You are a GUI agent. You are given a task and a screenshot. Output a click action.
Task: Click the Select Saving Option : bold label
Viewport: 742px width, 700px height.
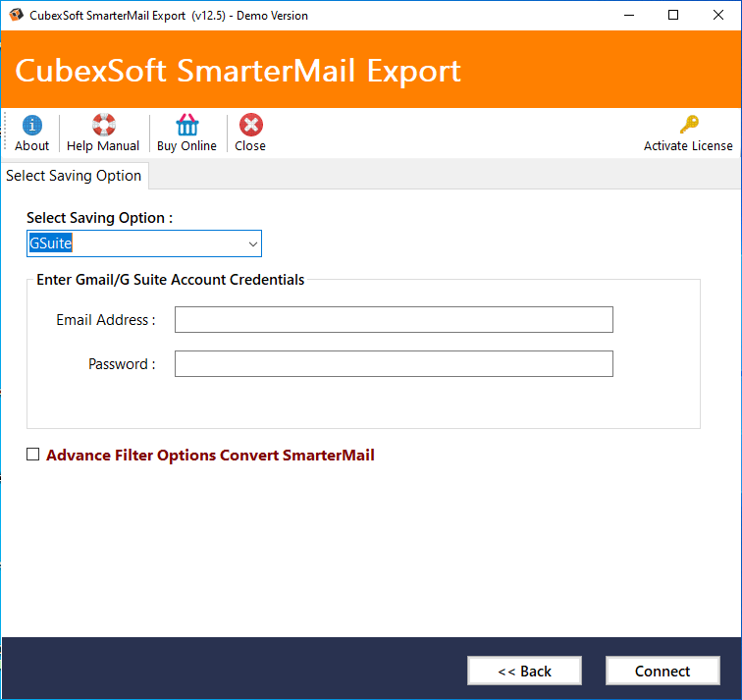tap(100, 218)
